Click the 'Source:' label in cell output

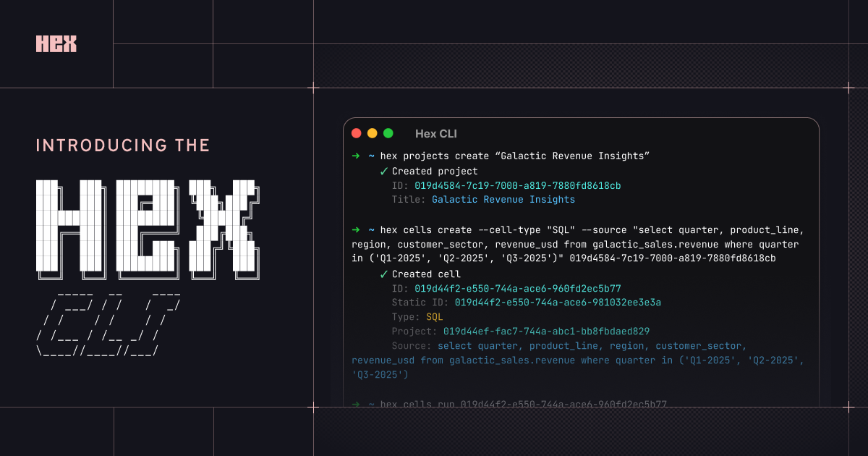click(x=412, y=346)
